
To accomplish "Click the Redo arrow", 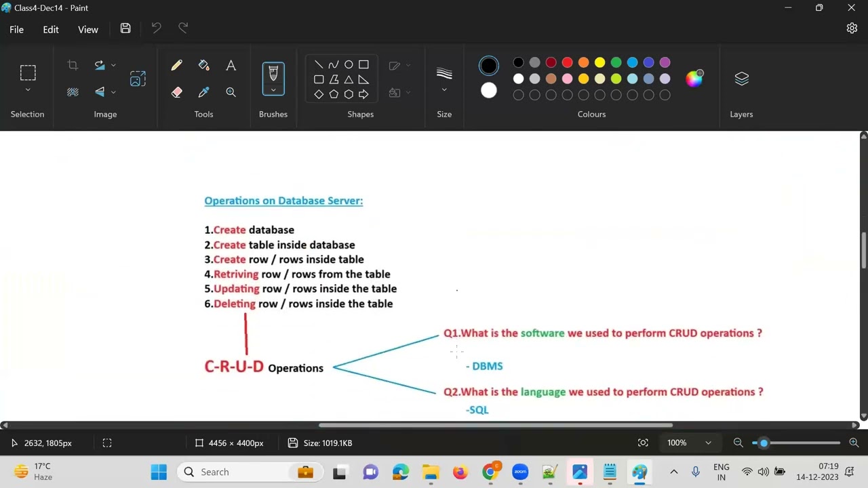I will click(183, 28).
